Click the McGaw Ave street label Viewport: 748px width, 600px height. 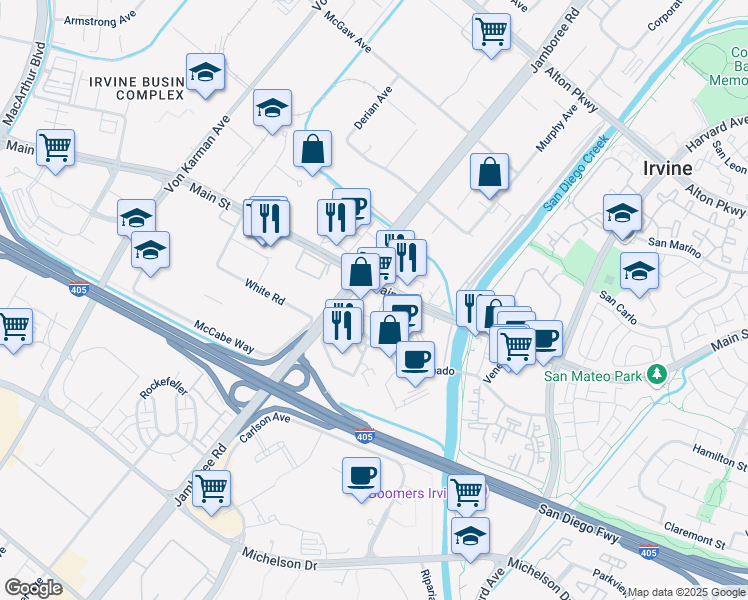click(x=348, y=31)
